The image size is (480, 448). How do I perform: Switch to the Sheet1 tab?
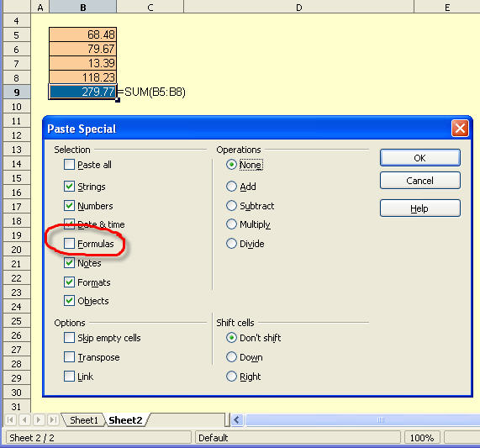[83, 420]
